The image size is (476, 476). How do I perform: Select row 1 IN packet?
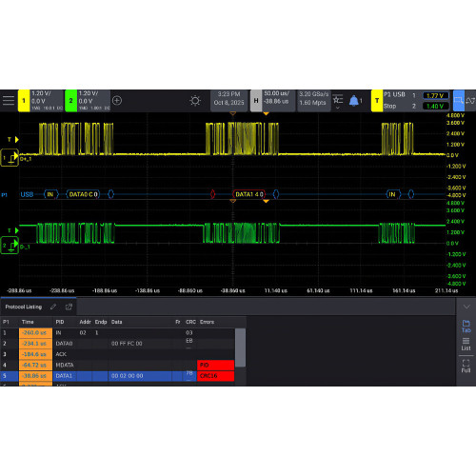pyautogui.click(x=118, y=333)
